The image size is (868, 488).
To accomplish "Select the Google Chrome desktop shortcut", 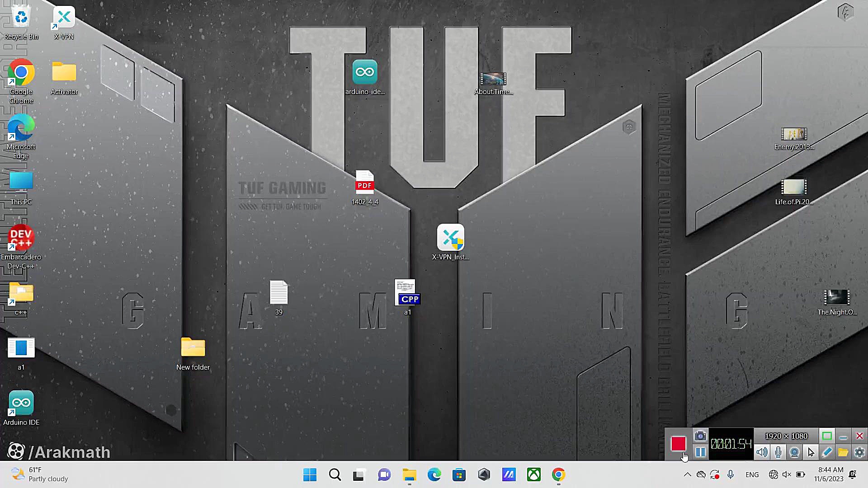I will (x=21, y=82).
